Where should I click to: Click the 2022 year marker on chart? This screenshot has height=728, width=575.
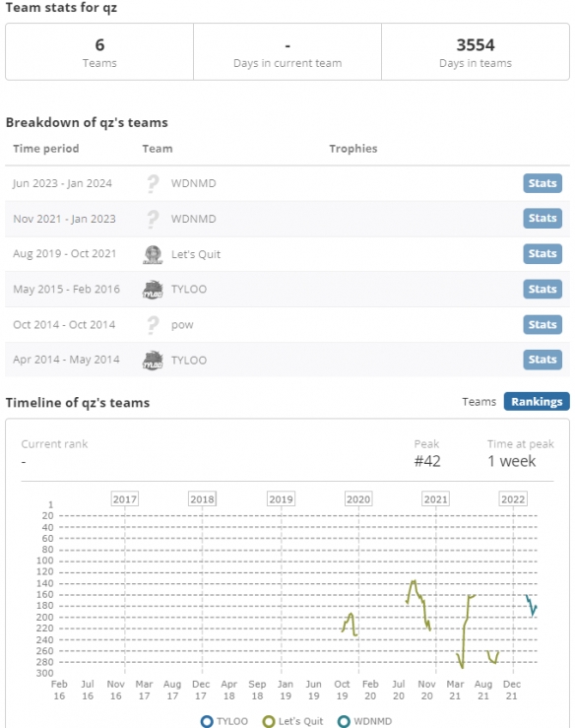[x=513, y=499]
